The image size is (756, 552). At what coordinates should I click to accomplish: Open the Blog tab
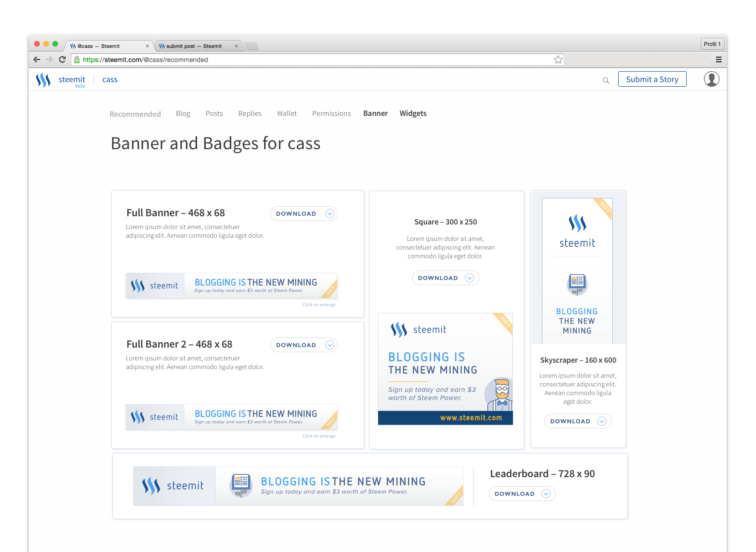point(183,114)
